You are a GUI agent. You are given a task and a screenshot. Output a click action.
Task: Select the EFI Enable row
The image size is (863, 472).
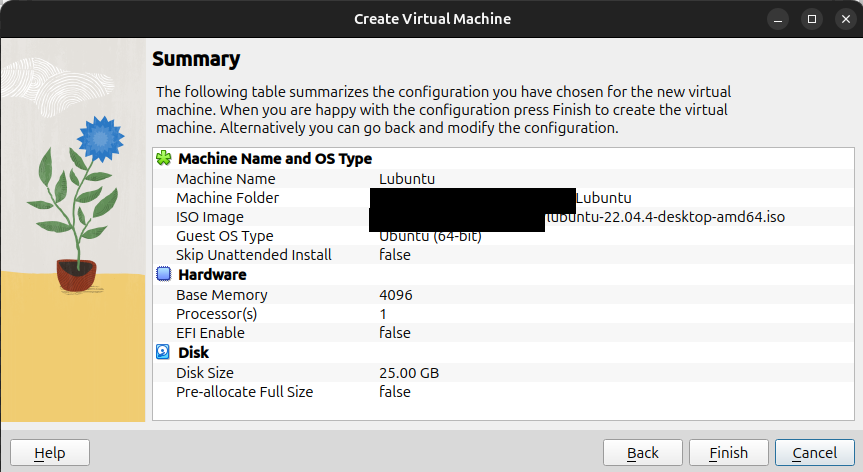(x=210, y=333)
